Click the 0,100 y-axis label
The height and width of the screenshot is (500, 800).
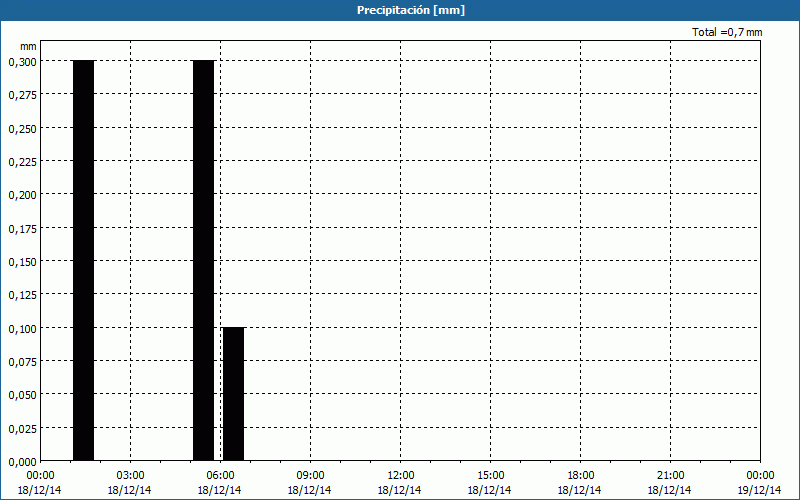tap(22, 329)
